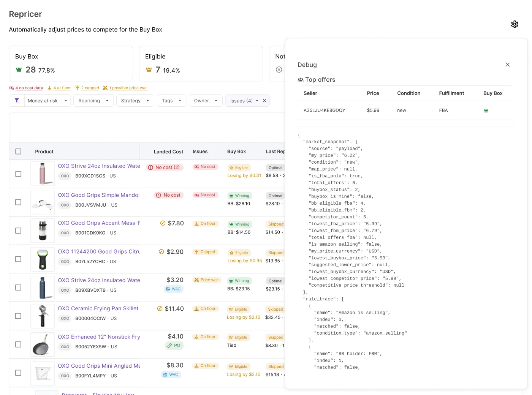532x395 pixels.
Task: Select checkbox for OXO Ceramic Frying Pan
Action: (18, 316)
